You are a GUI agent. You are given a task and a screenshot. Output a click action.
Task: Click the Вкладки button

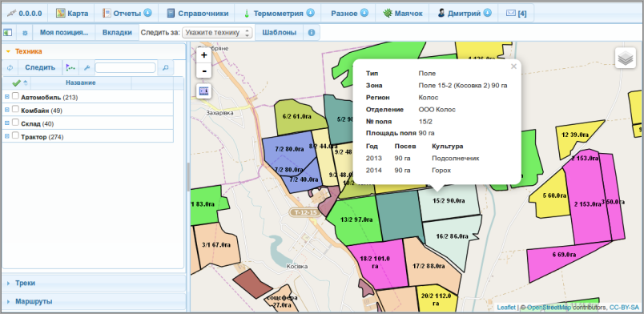(117, 33)
